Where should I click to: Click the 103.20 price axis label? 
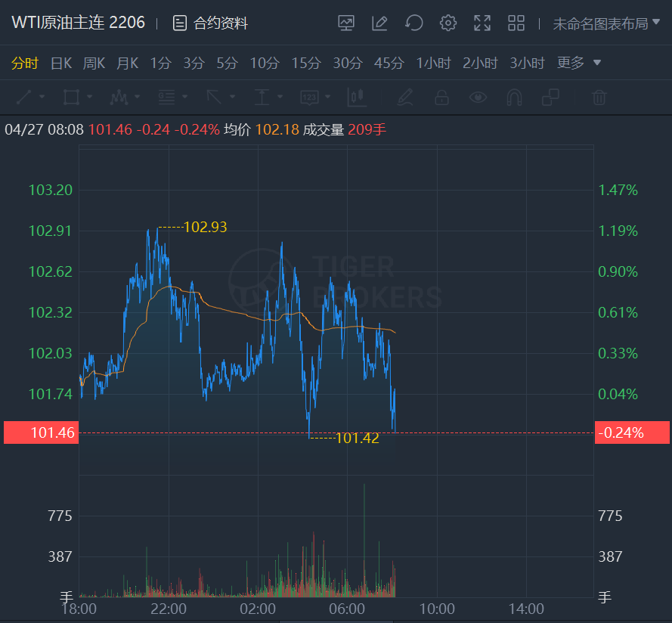pyautogui.click(x=51, y=190)
